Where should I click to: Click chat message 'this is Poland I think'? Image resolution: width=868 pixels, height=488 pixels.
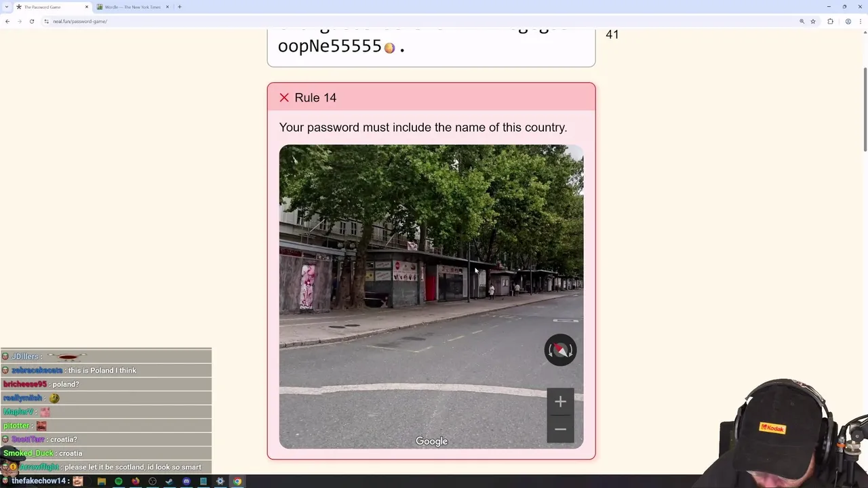click(x=102, y=370)
